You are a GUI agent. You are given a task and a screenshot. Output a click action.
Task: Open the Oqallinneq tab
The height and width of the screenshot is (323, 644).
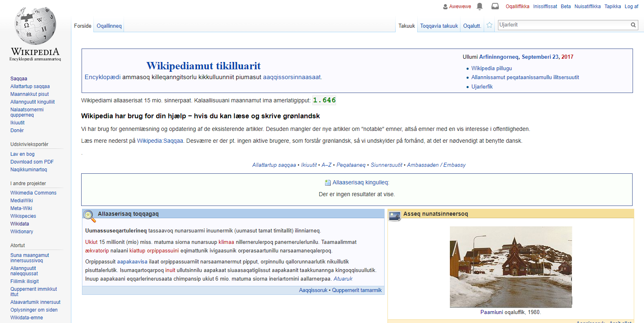click(x=109, y=26)
